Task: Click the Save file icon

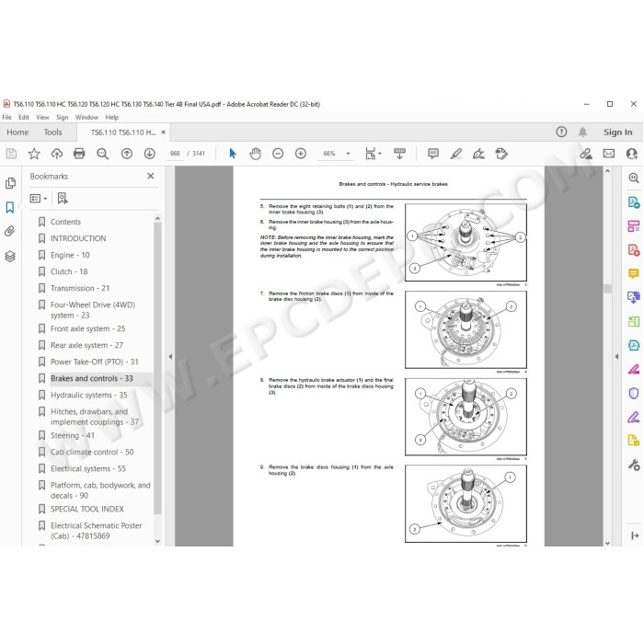Action: 11,154
